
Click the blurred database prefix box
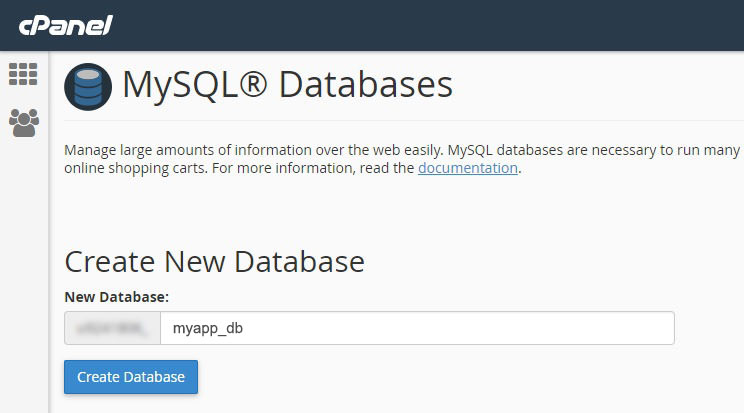tap(112, 328)
